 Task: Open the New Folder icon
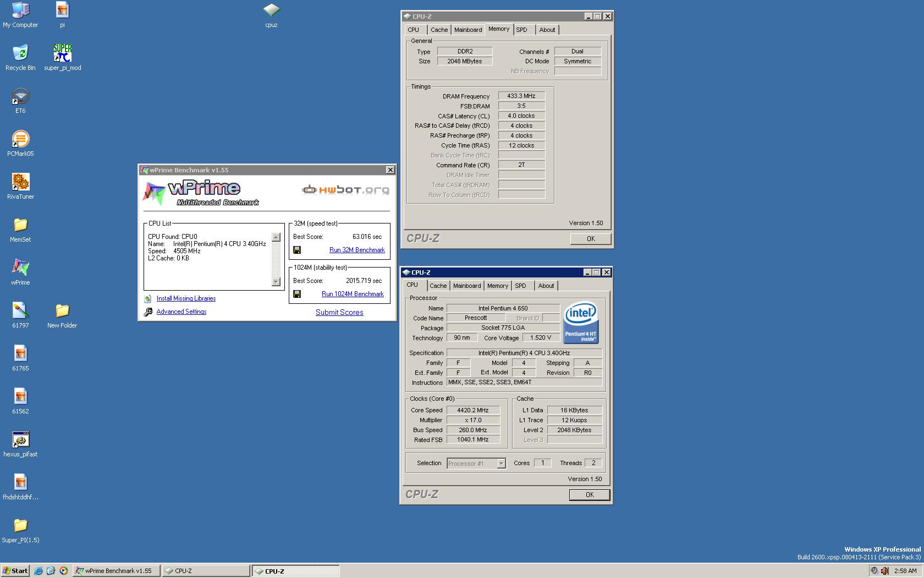point(62,315)
